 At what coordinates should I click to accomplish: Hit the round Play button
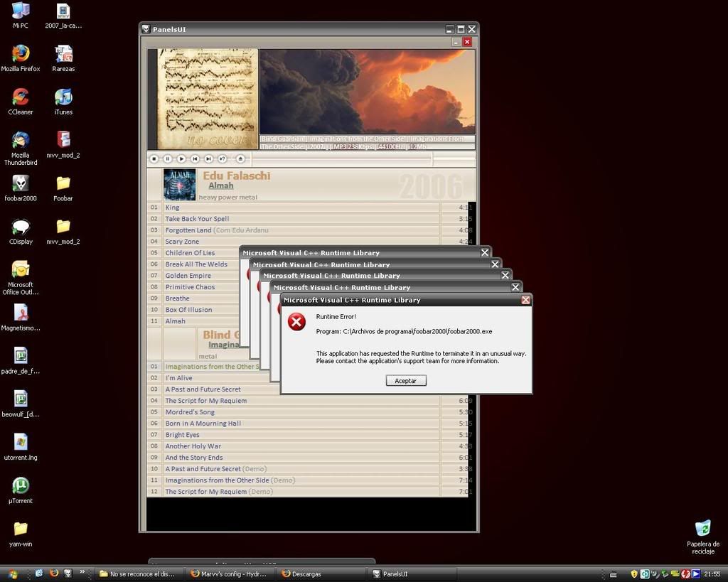coord(181,158)
